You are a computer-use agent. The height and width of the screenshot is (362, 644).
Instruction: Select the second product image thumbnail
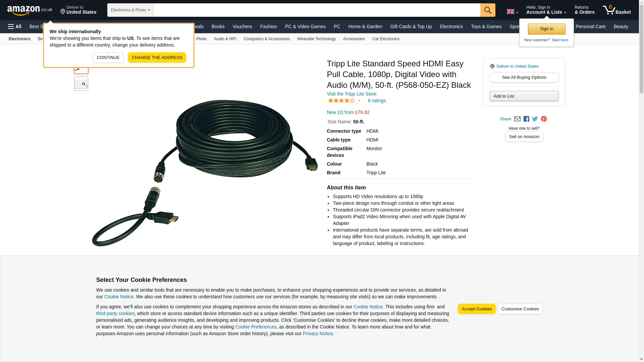(81, 83)
